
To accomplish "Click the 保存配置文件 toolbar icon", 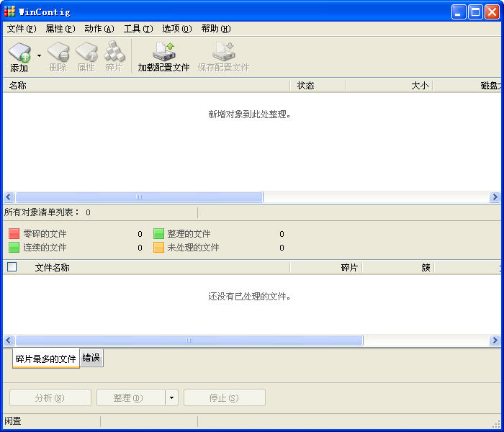I will click(224, 56).
